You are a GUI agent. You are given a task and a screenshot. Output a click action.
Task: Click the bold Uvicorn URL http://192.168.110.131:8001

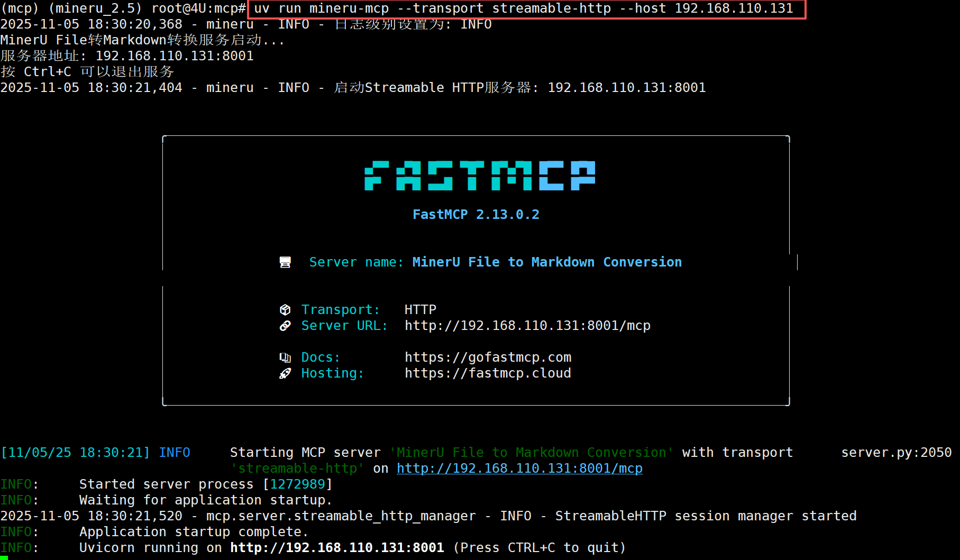pos(337,548)
